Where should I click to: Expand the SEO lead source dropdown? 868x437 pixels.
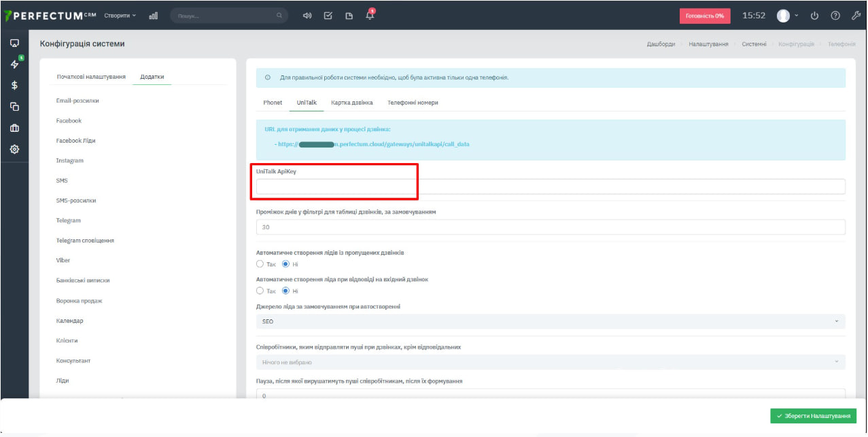click(551, 321)
